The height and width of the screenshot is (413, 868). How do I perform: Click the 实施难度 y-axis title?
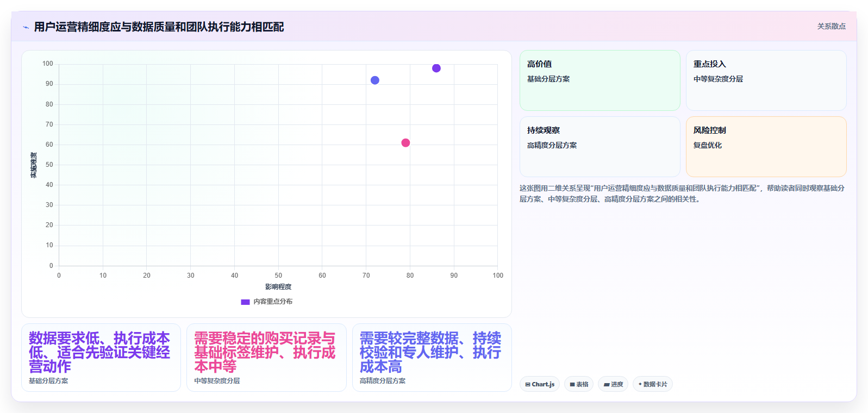point(34,165)
